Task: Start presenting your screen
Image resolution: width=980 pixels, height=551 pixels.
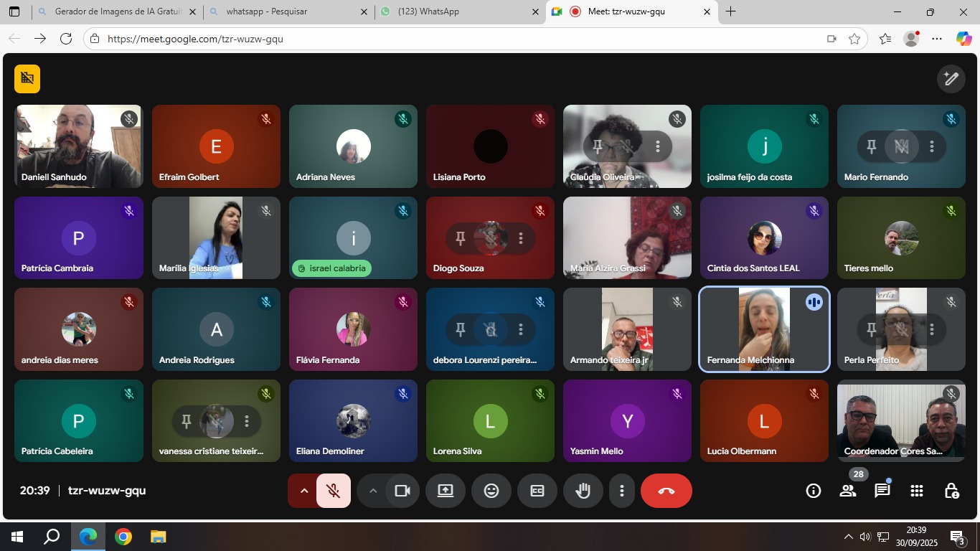Action: pos(446,491)
